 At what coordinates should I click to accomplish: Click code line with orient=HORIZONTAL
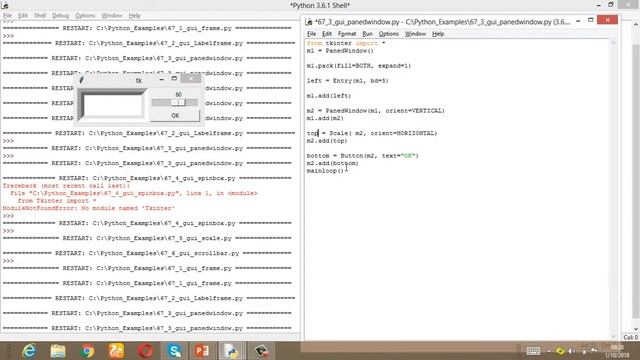click(x=372, y=133)
